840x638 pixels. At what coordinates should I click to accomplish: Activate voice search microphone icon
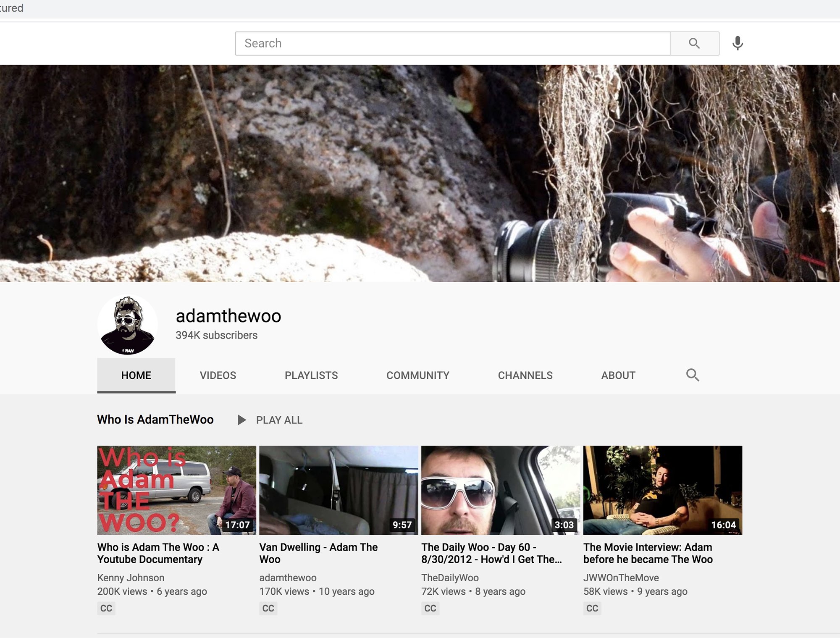pyautogui.click(x=738, y=43)
